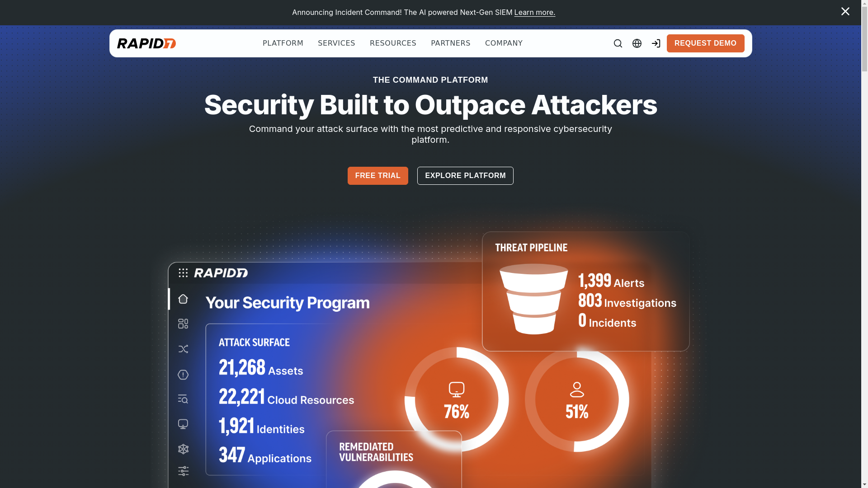Click the THE COMMAND PLATFORM label

pyautogui.click(x=430, y=80)
